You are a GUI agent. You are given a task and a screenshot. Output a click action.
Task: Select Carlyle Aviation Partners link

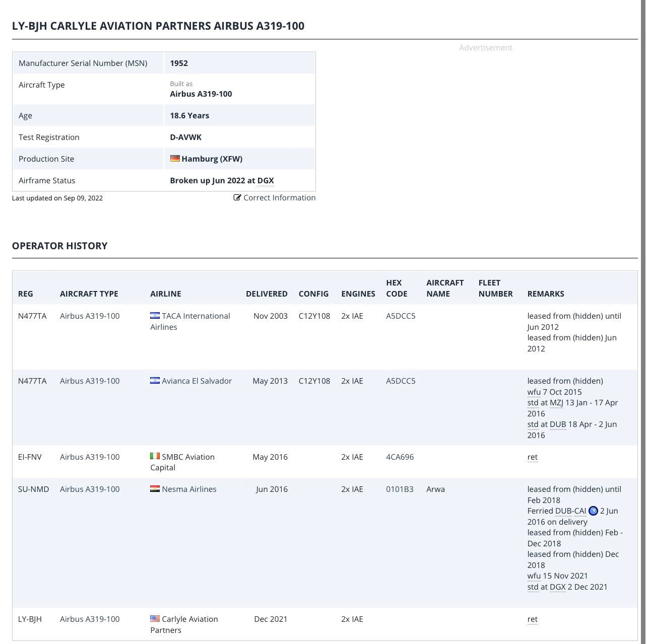click(184, 624)
